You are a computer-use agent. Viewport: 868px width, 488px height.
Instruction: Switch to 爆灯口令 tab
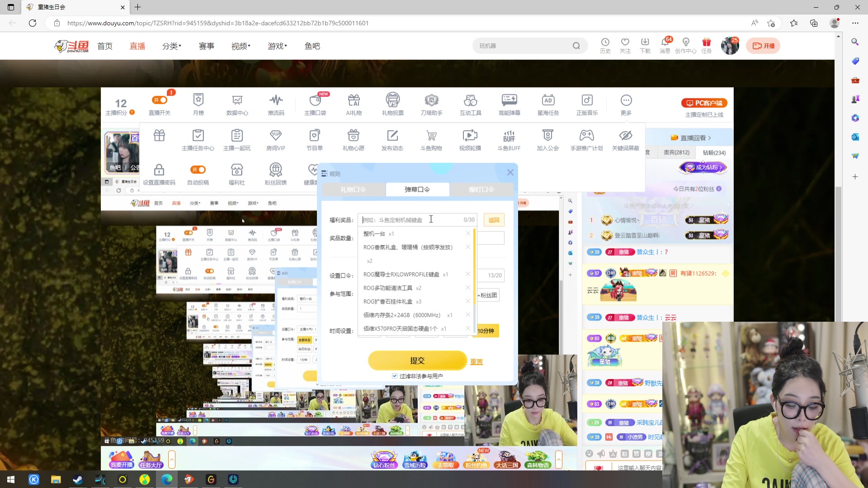[x=481, y=189]
